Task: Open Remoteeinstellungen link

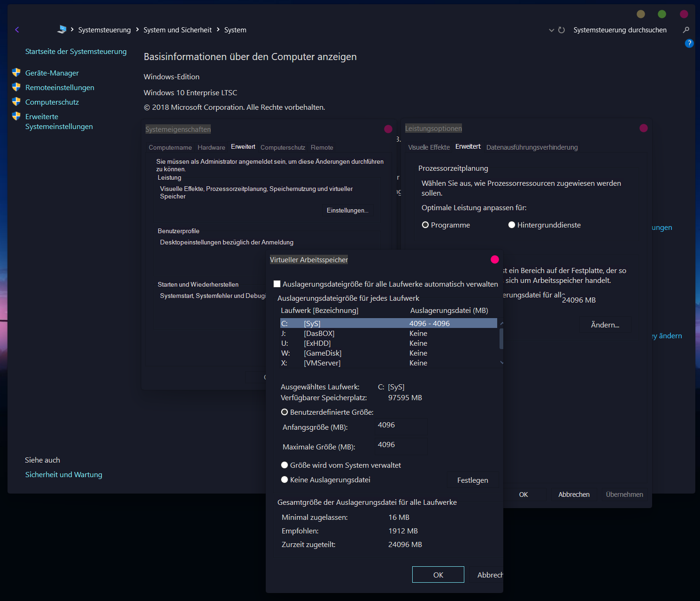Action: [x=60, y=88]
